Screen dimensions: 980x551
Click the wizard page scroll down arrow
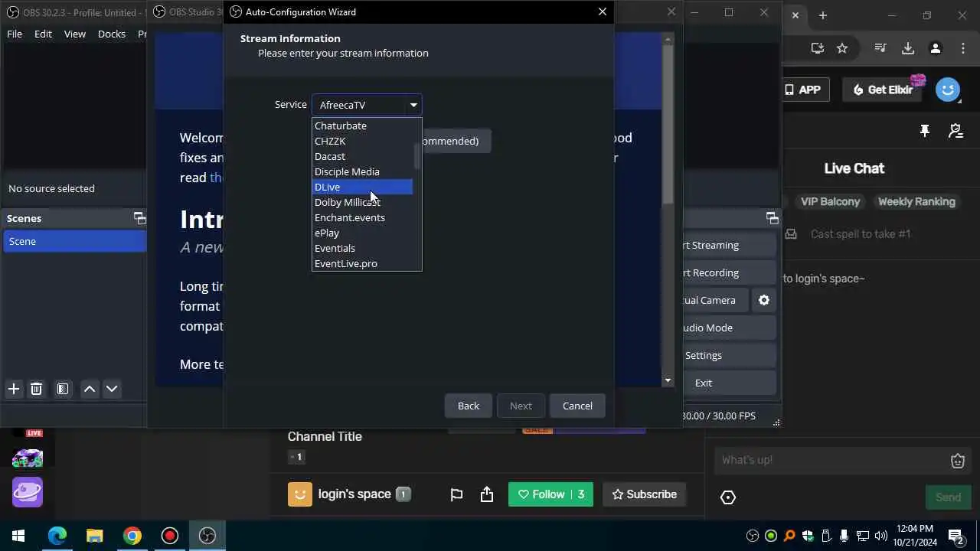coord(668,380)
